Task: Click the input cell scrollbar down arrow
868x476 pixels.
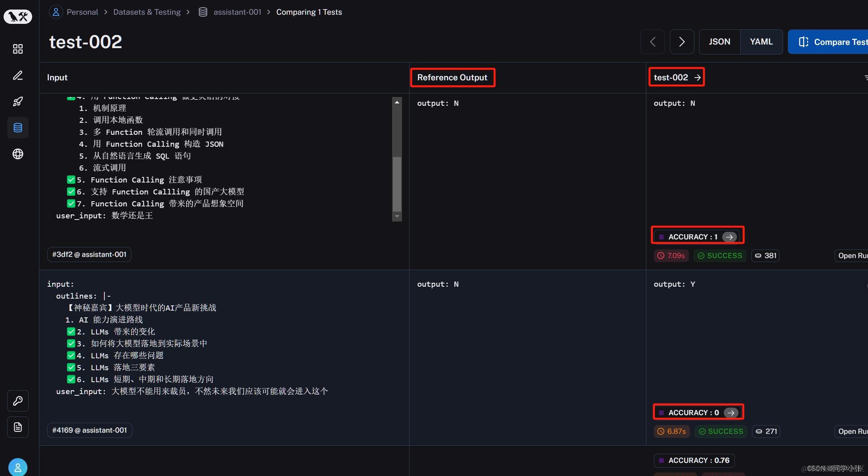Action: (x=397, y=216)
